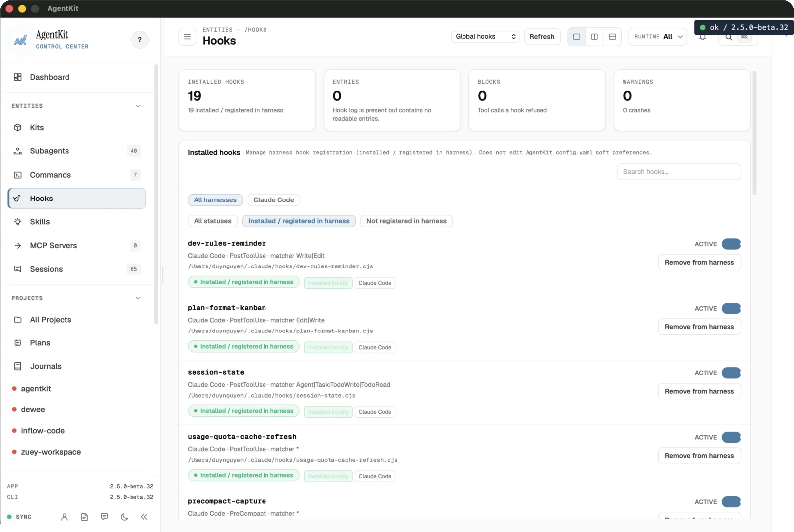Click the Skills lightbulb icon
Image resolution: width=794 pixels, height=532 pixels.
point(18,222)
